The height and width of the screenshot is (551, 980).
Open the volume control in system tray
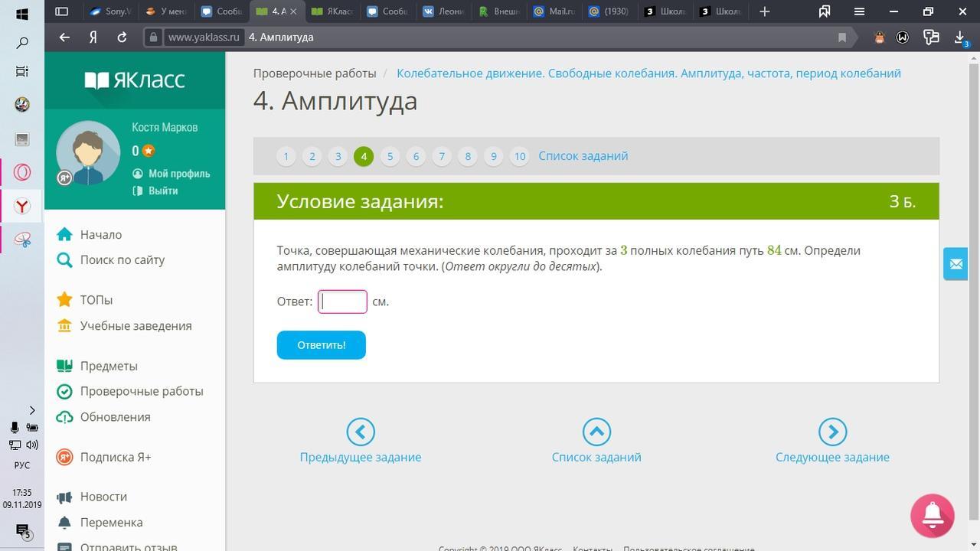[x=31, y=445]
